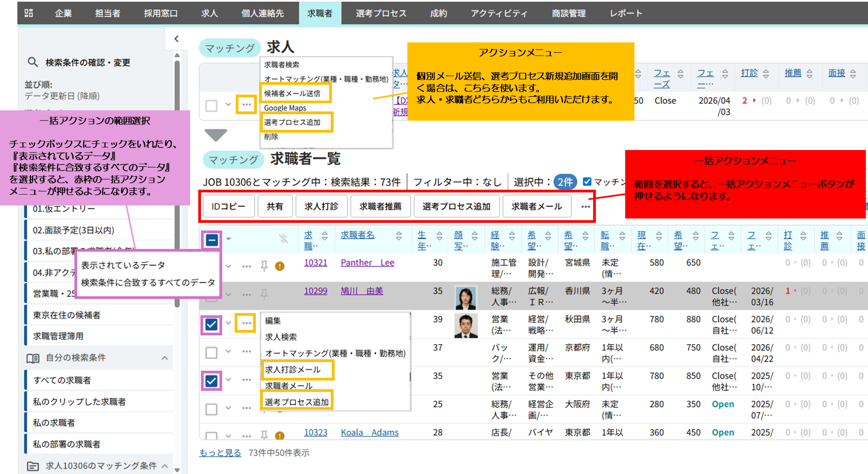
Task: Click sort icon next to 求職者名 column
Action: pos(399,236)
